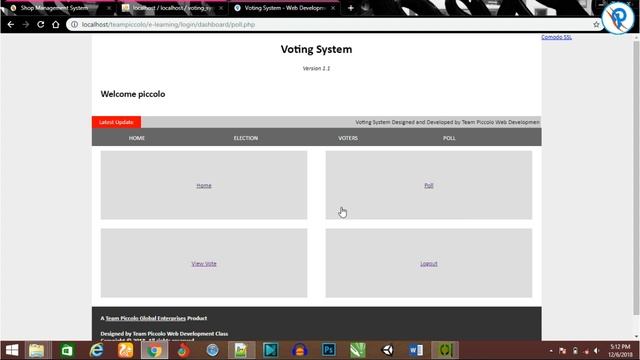Open VOTERS in the navigation bar
Screen dimensions: 640x360
[348, 138]
